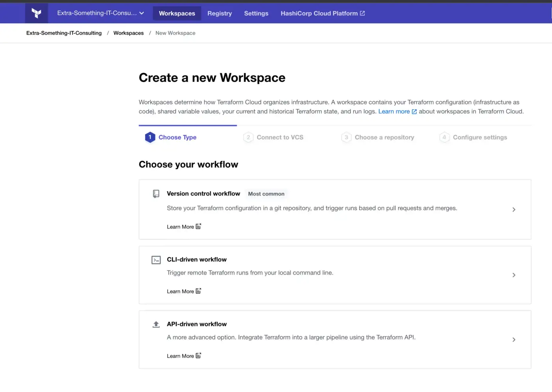Click the Version control workflow repository icon
Viewport: 552px width, 392px height.
[x=156, y=194]
